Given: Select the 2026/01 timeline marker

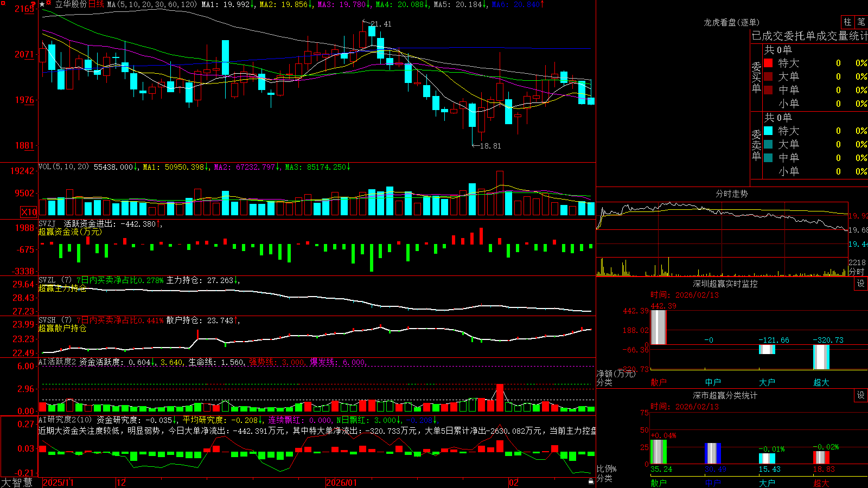Looking at the screenshot, I should point(341,483).
